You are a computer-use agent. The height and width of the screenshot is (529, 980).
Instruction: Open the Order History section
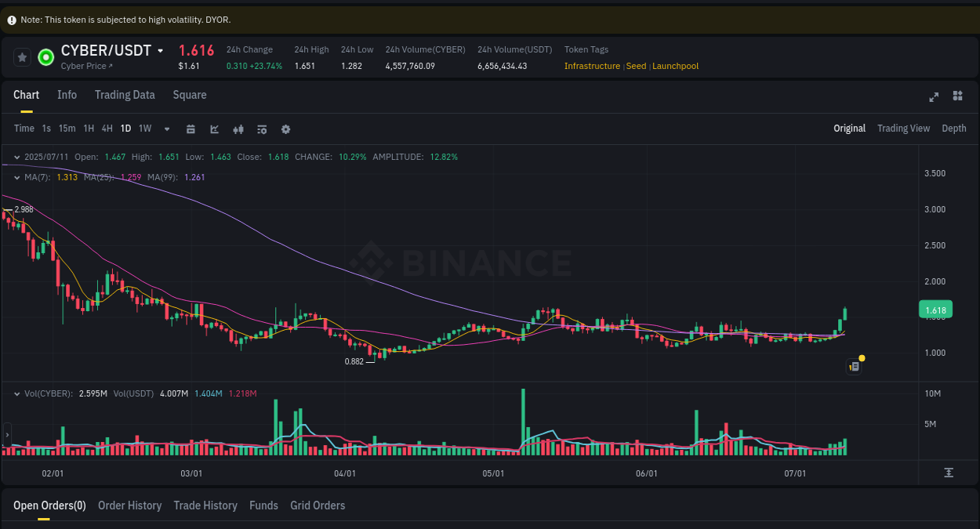click(129, 505)
